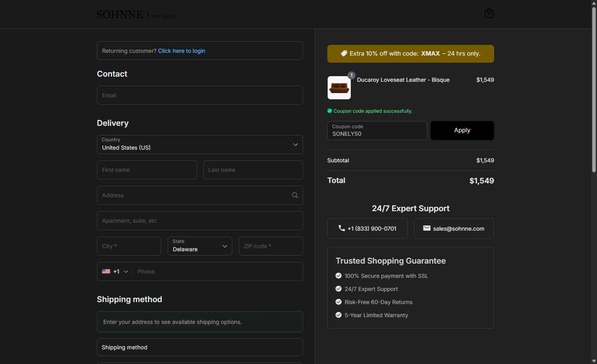The width and height of the screenshot is (597, 364).
Task: Click the XMAX promo code banner
Action: tap(411, 54)
